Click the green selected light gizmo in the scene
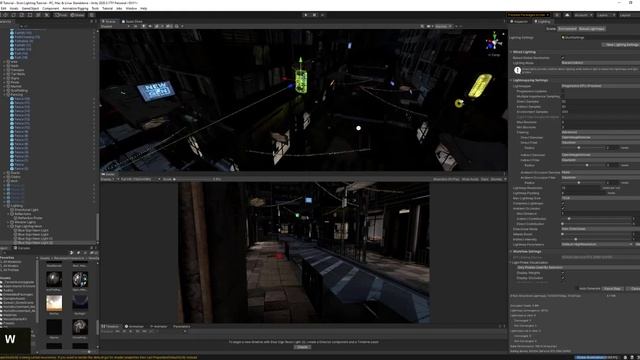Screen dimensions: 640x360 coord(301,81)
